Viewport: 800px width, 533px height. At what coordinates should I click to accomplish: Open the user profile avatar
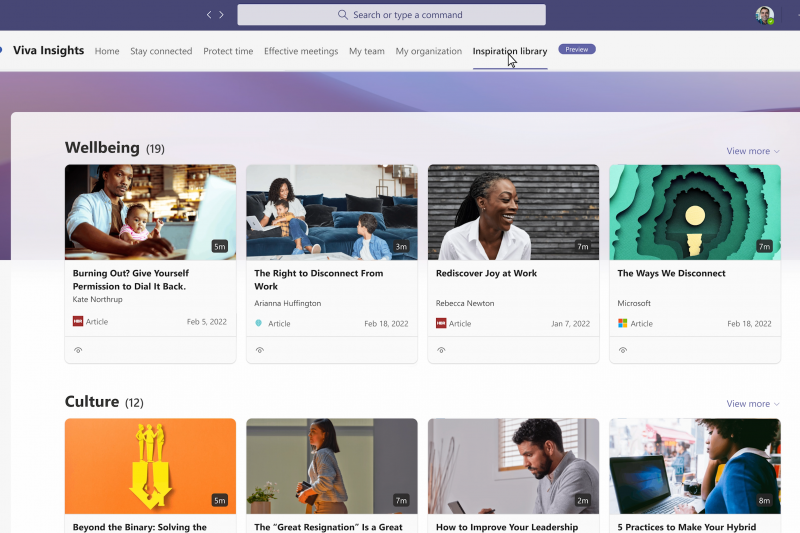click(764, 15)
